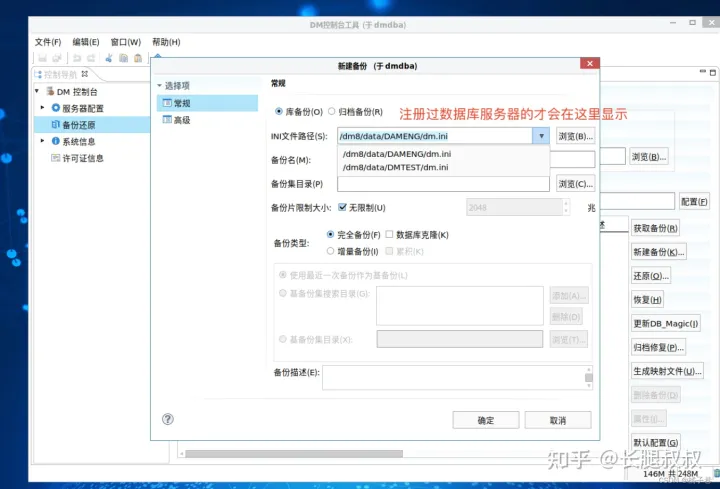Image resolution: width=720 pixels, height=489 pixels.
Task: Click 生成映射文件(U)... button
Action: click(x=668, y=371)
